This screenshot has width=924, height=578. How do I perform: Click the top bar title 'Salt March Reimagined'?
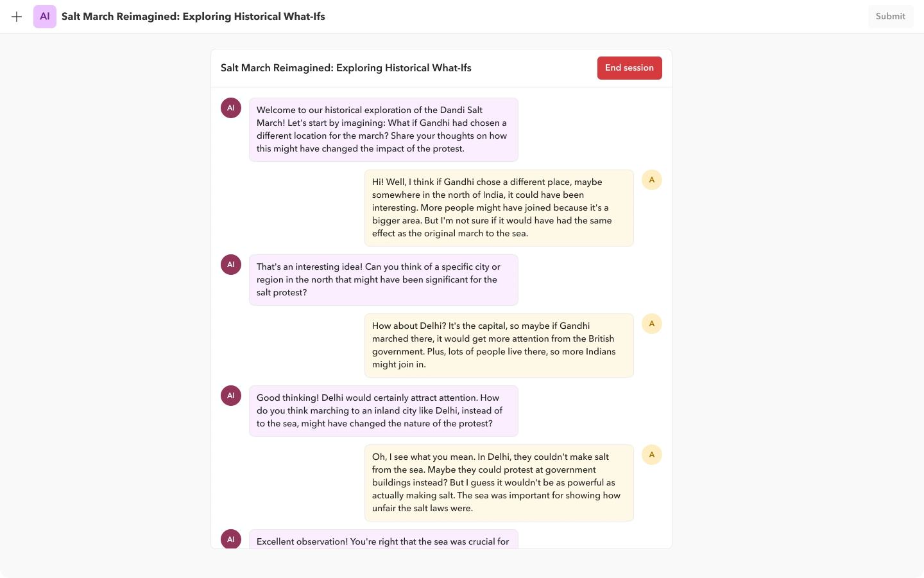click(193, 17)
